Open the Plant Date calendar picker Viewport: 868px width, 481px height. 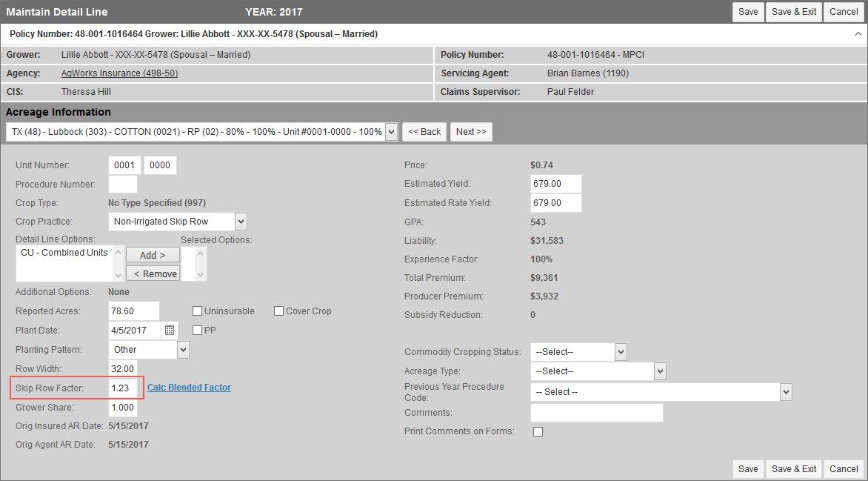[x=170, y=330]
